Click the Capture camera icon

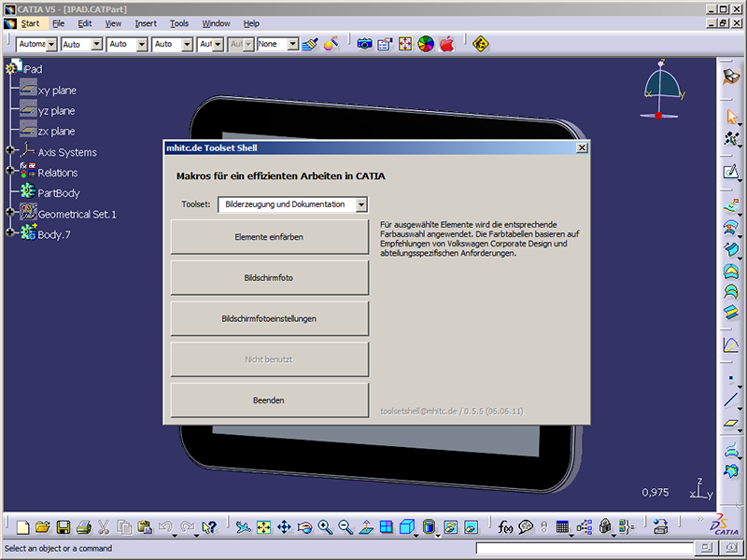pos(364,44)
